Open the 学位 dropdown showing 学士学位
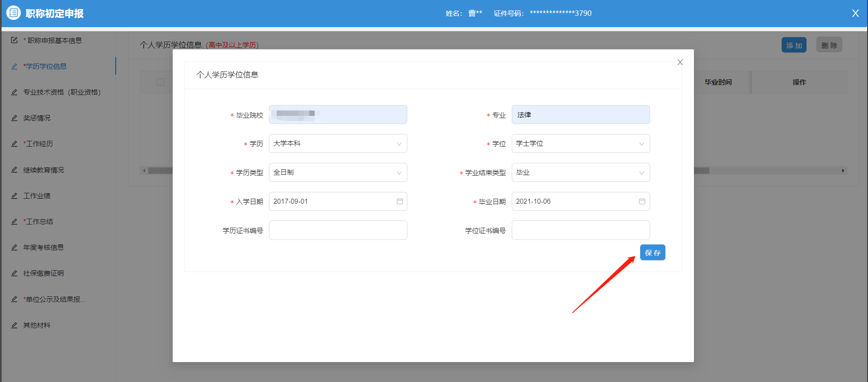 coord(580,143)
